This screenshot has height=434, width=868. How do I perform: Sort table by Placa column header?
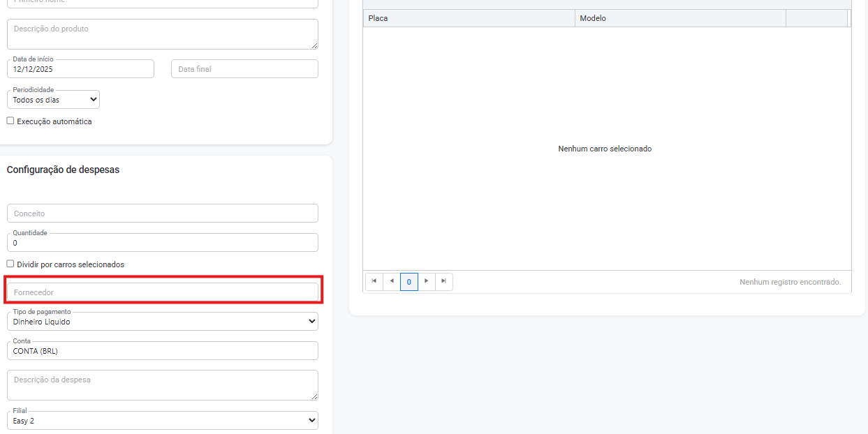[468, 18]
